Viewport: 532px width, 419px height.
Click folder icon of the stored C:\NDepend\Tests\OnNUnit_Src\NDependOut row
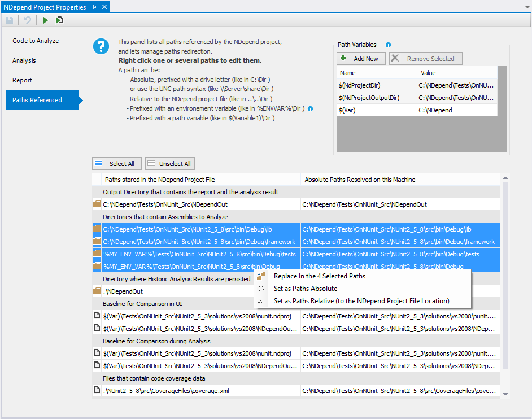[97, 204]
